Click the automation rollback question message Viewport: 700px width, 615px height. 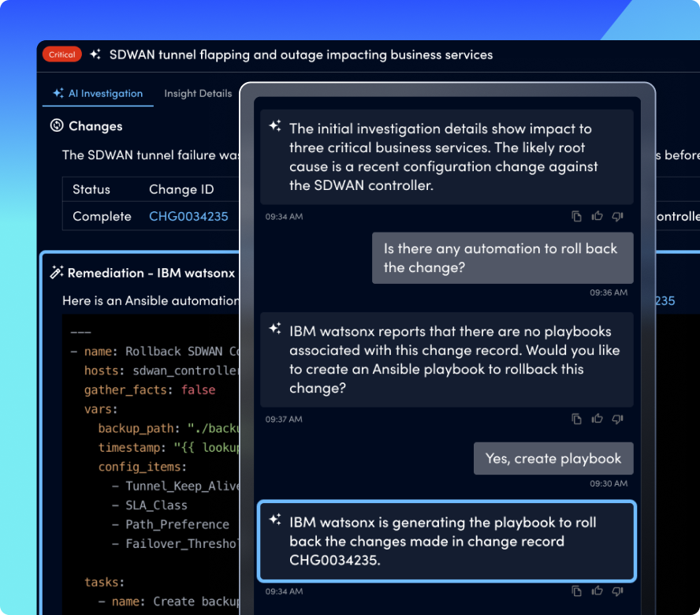click(x=502, y=258)
